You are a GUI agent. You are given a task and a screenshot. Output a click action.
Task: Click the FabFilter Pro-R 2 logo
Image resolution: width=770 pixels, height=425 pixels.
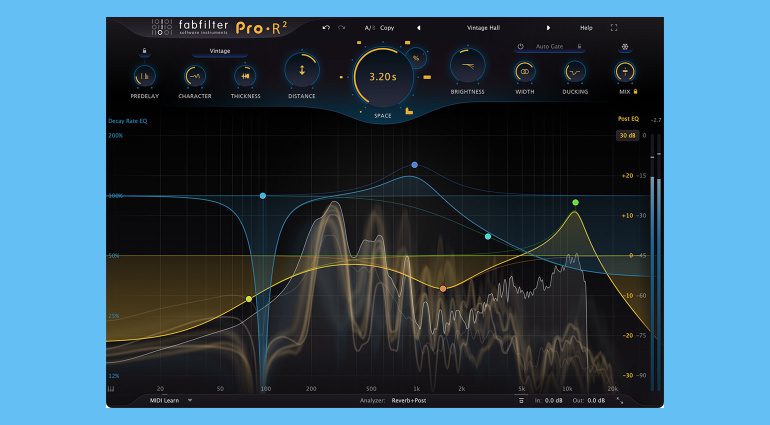pos(220,28)
